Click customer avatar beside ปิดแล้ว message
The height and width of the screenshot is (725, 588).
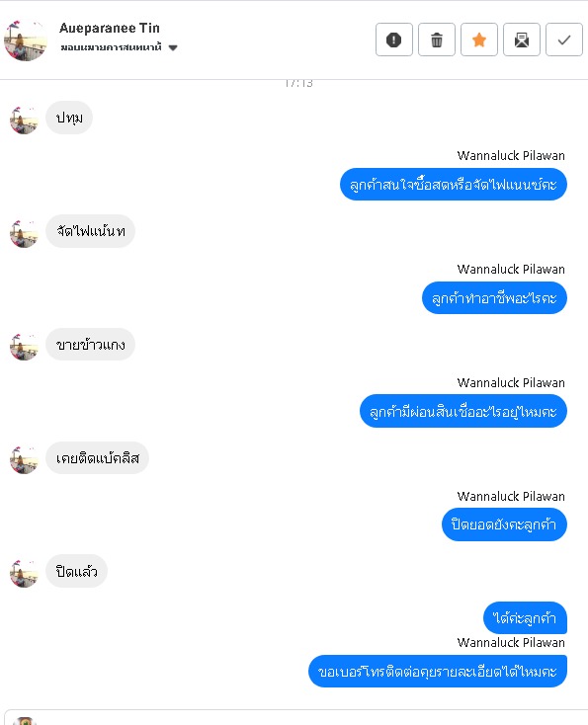click(x=24, y=573)
